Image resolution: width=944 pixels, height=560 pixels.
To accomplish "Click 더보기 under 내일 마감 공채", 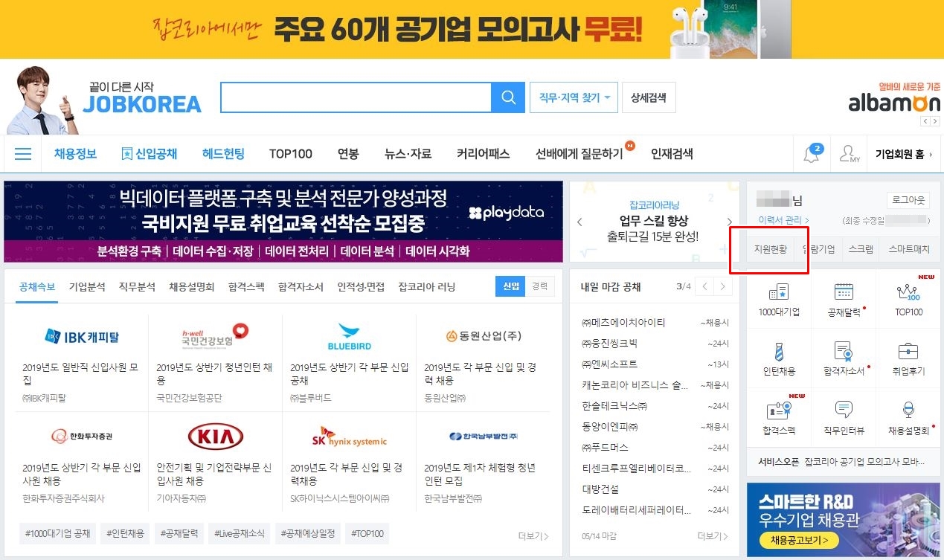I will pos(713,536).
